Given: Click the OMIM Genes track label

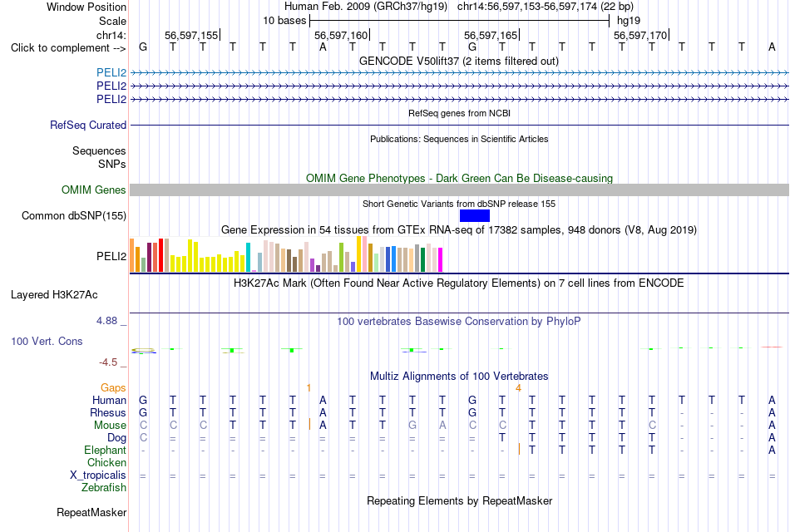Looking at the screenshot, I should pyautogui.click(x=94, y=190).
